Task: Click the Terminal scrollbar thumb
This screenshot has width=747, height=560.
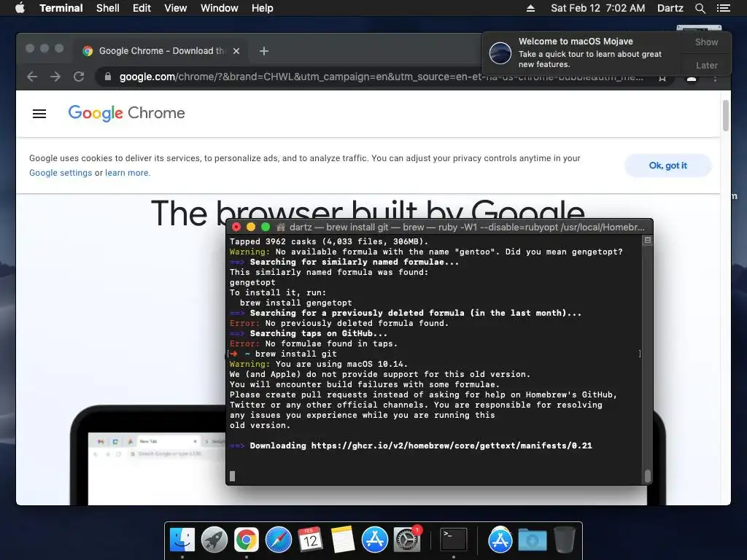Action: tap(648, 475)
